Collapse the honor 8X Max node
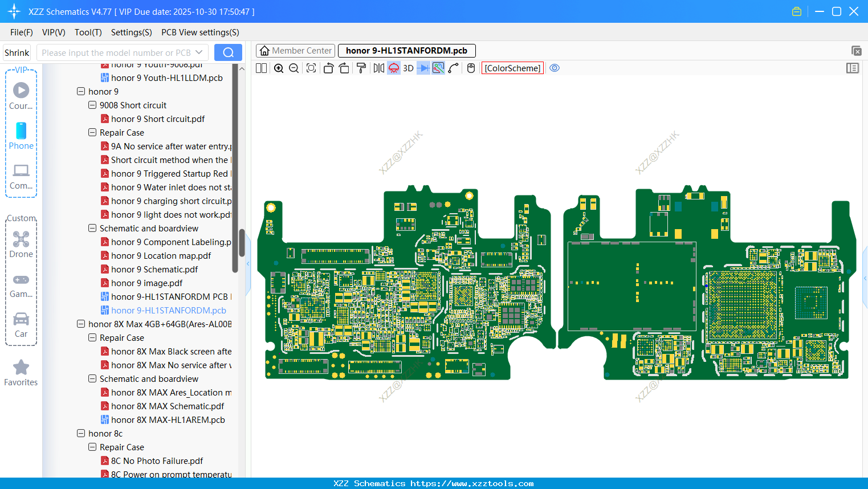This screenshot has height=489, width=868. pos(81,324)
